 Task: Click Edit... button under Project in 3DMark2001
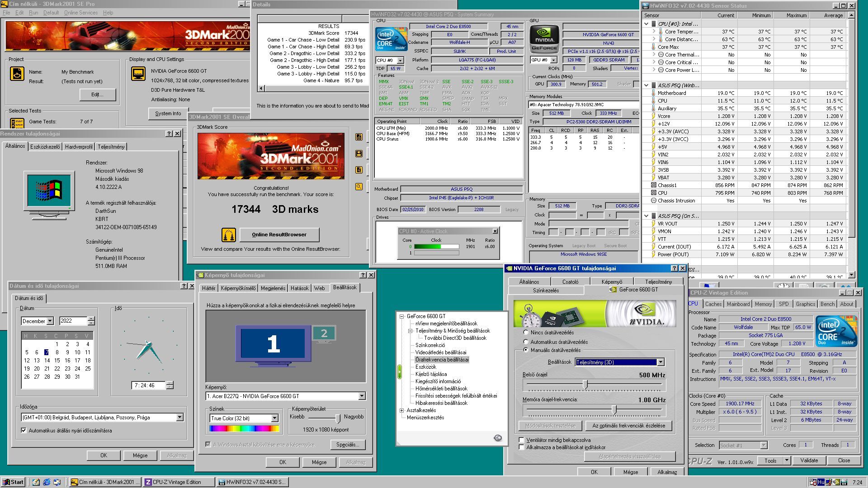(x=97, y=94)
